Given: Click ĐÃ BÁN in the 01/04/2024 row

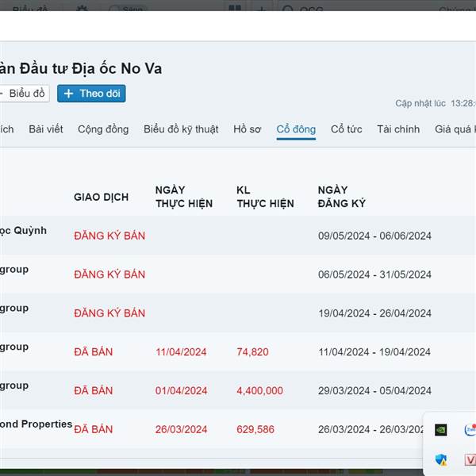Looking at the screenshot, I should [x=93, y=390].
